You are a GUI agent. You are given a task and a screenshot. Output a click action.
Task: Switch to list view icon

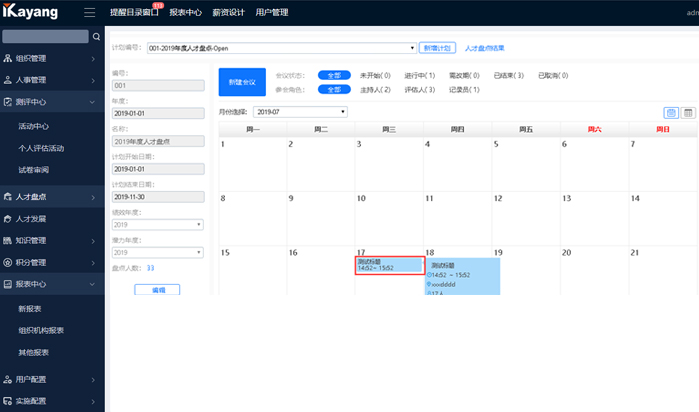688,112
